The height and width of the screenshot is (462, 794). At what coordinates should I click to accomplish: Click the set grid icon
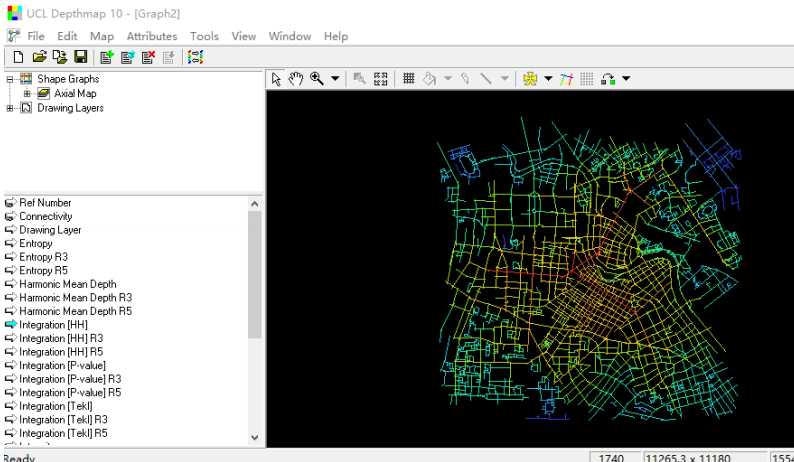click(x=409, y=79)
